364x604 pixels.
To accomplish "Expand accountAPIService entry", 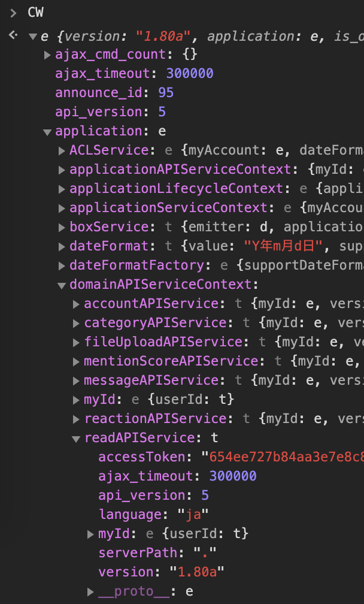I will (x=76, y=304).
